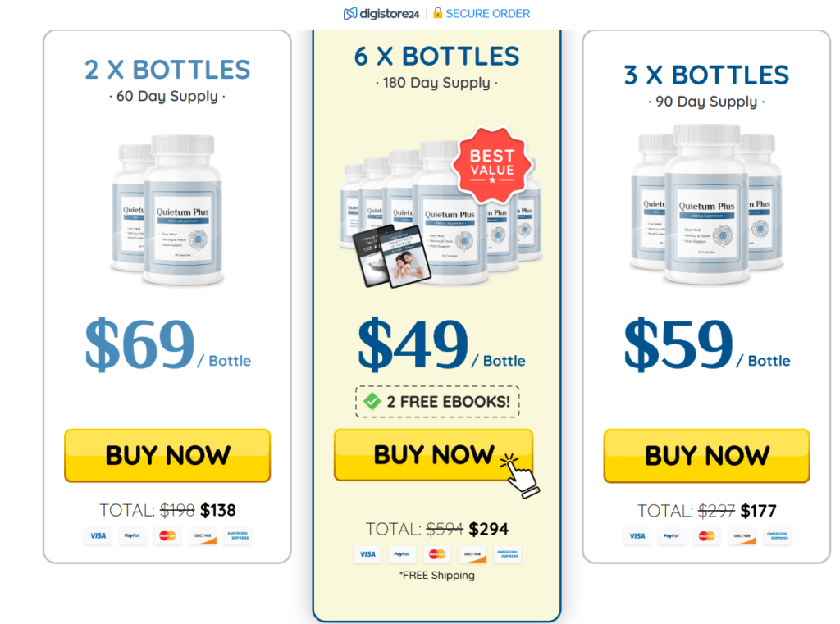This screenshot has height=624, width=840.
Task: Select the 3 bottles product image
Action: pyautogui.click(x=706, y=203)
